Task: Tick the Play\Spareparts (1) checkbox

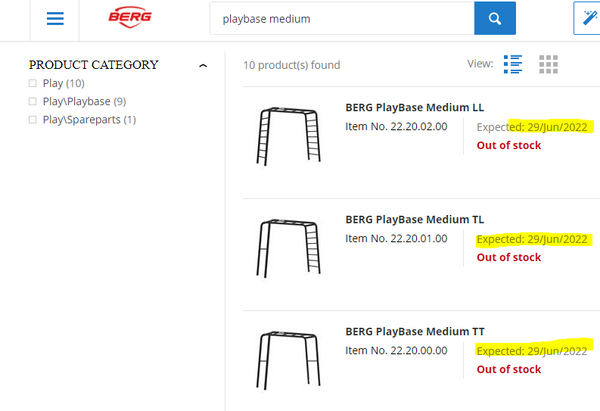Action: click(33, 120)
